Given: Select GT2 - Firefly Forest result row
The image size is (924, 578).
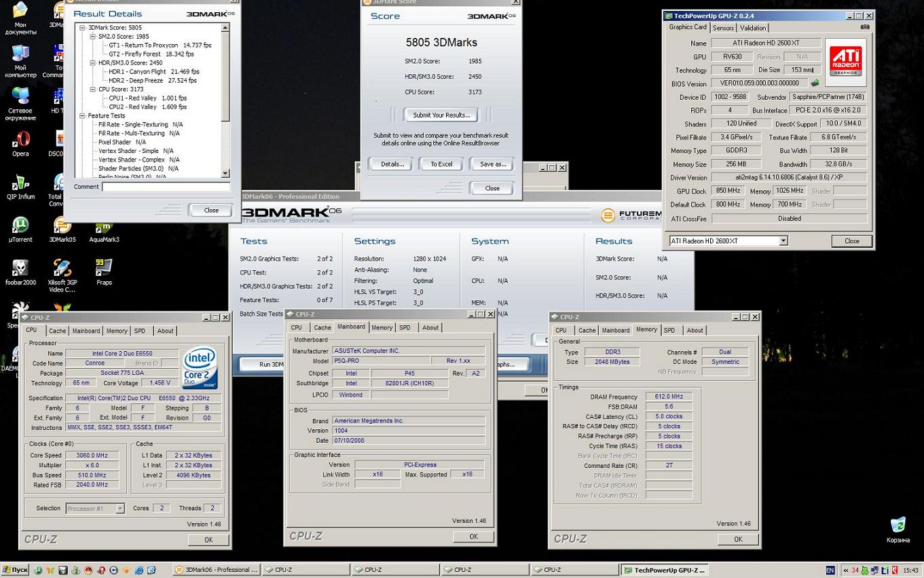Looking at the screenshot, I should coord(151,54).
